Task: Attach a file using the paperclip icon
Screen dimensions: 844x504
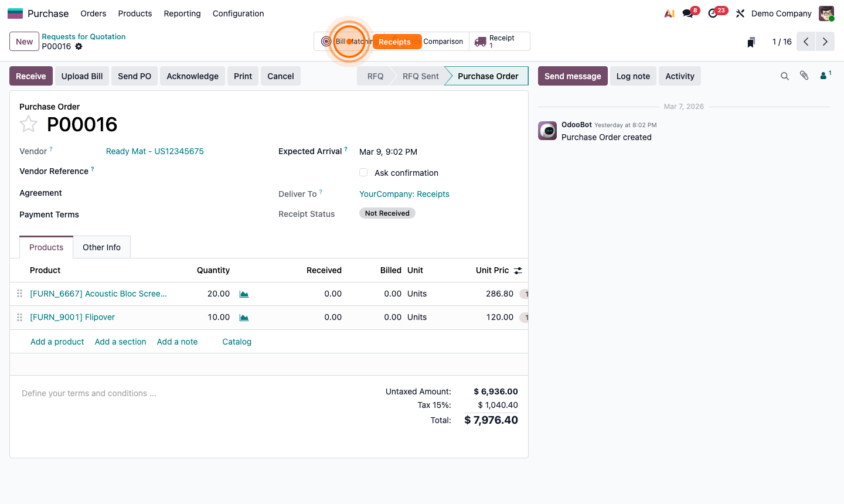Action: tap(804, 76)
